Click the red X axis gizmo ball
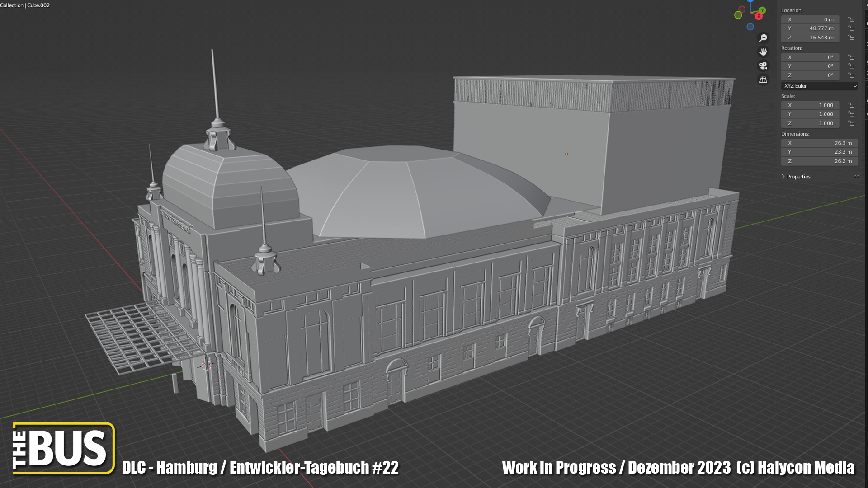The image size is (868, 488). (759, 16)
